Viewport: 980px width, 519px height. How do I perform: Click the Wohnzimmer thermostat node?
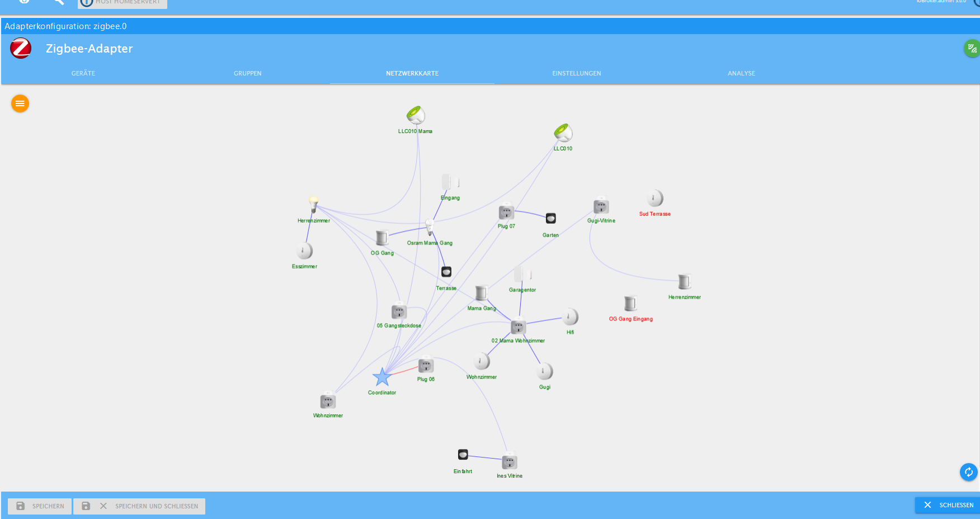pyautogui.click(x=482, y=361)
